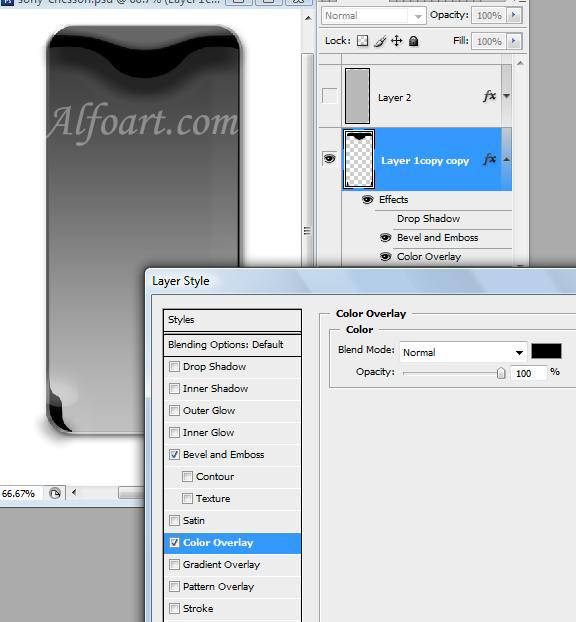The image size is (576, 622).
Task: Select the Drop Shadow effect in Layers panel
Action: pyautogui.click(x=428, y=219)
